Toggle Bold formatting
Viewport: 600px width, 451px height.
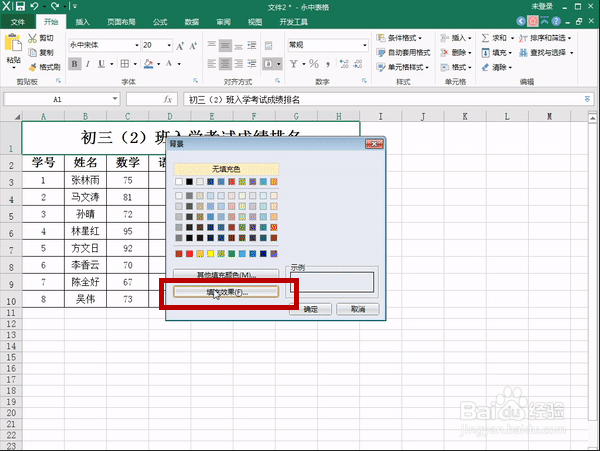[x=75, y=64]
